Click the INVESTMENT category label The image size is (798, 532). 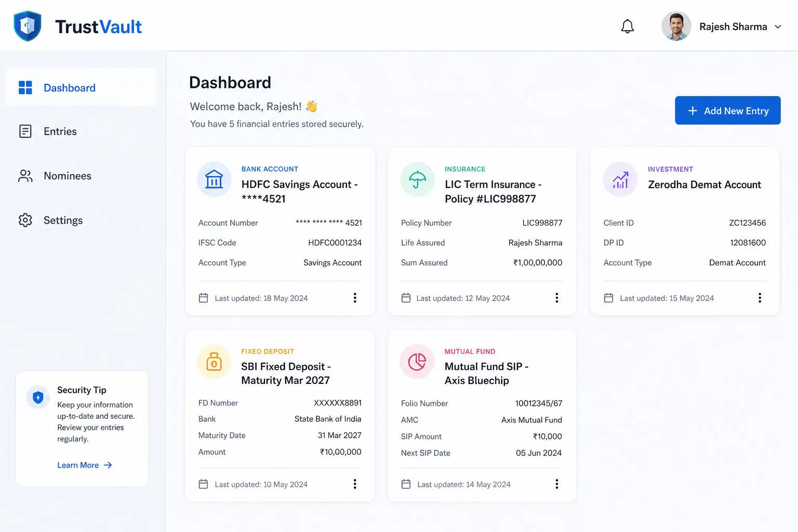point(670,169)
